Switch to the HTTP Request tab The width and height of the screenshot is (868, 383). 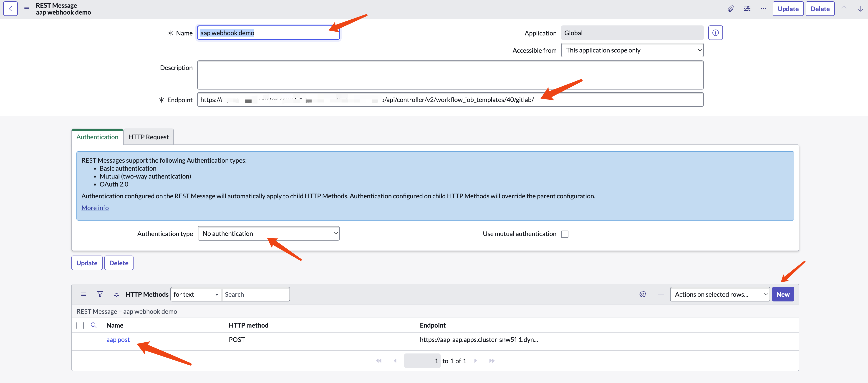(148, 137)
